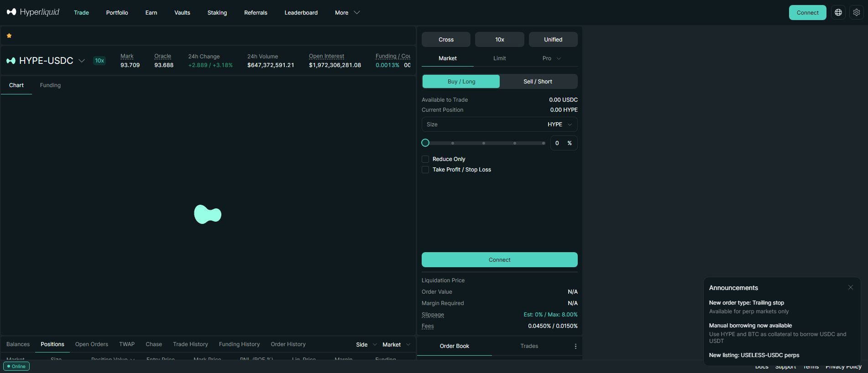
Task: Click Connect button in top bar
Action: coord(808,13)
